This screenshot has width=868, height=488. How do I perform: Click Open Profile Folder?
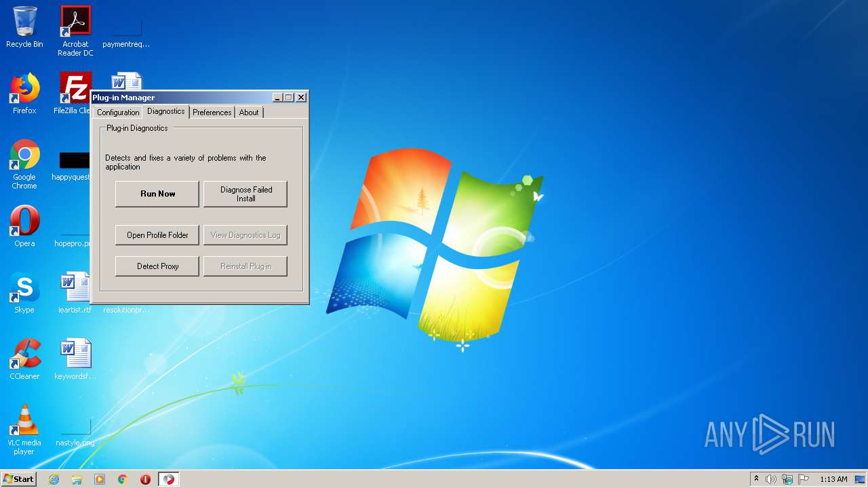tap(157, 235)
